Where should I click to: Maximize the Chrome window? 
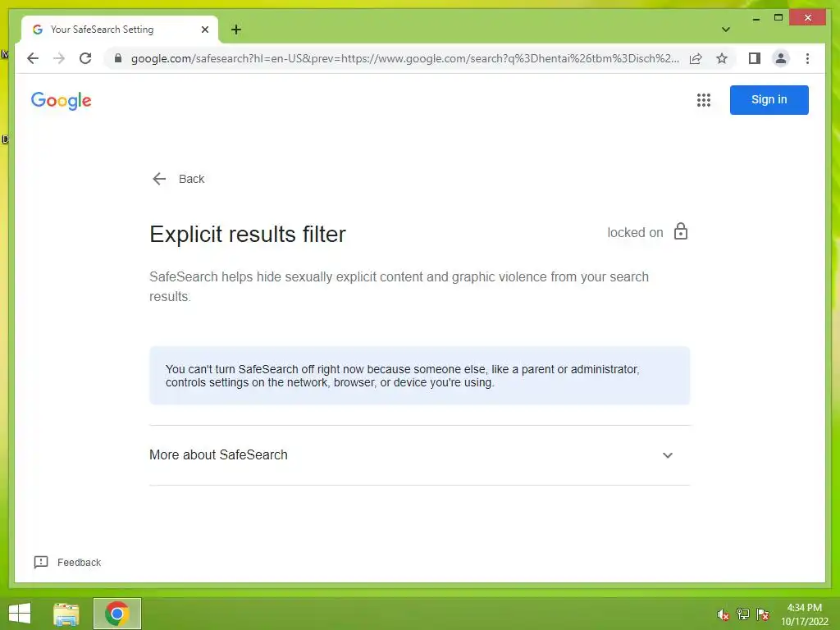(778, 18)
